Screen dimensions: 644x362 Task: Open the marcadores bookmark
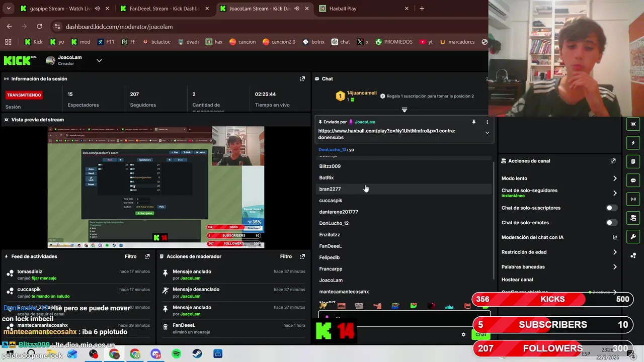(457, 42)
